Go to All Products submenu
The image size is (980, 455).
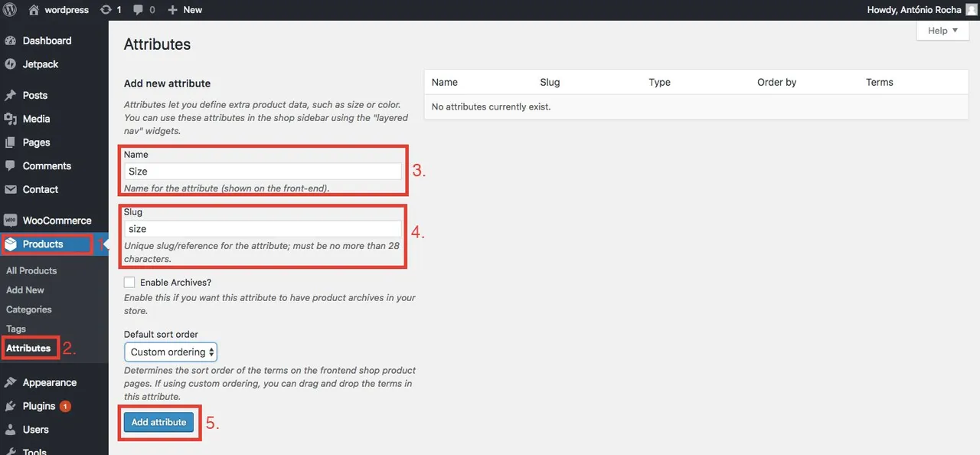pyautogui.click(x=31, y=270)
